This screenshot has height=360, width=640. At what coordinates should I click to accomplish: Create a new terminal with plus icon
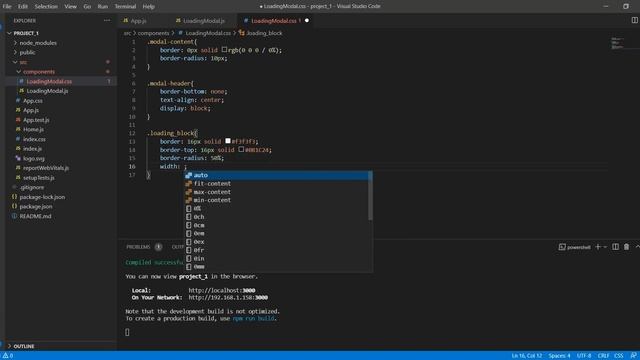(598, 247)
